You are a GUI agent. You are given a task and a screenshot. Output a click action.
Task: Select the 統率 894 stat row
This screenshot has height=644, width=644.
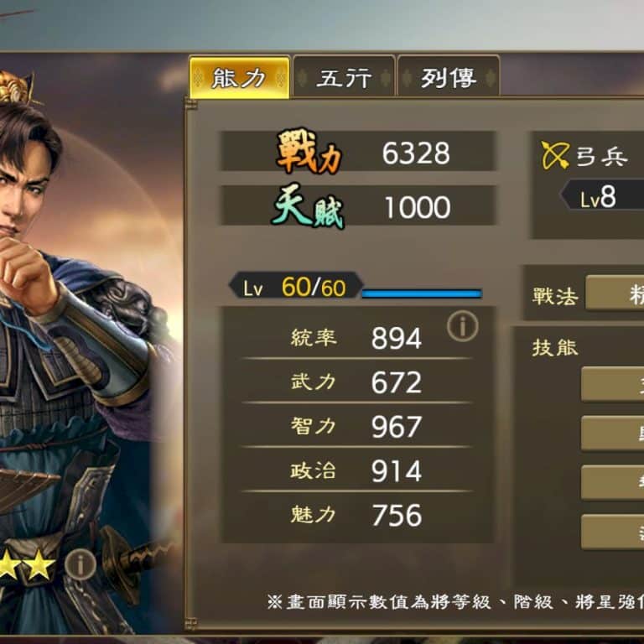coord(356,338)
